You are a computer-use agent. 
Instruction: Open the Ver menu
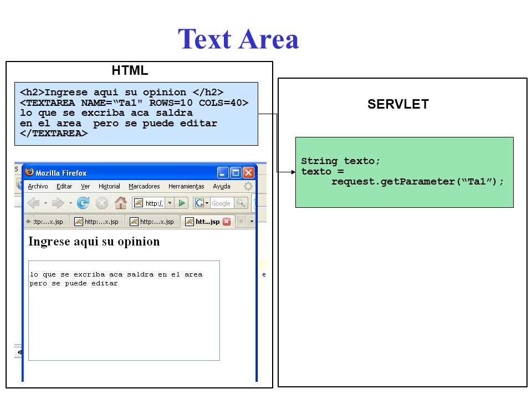point(85,186)
